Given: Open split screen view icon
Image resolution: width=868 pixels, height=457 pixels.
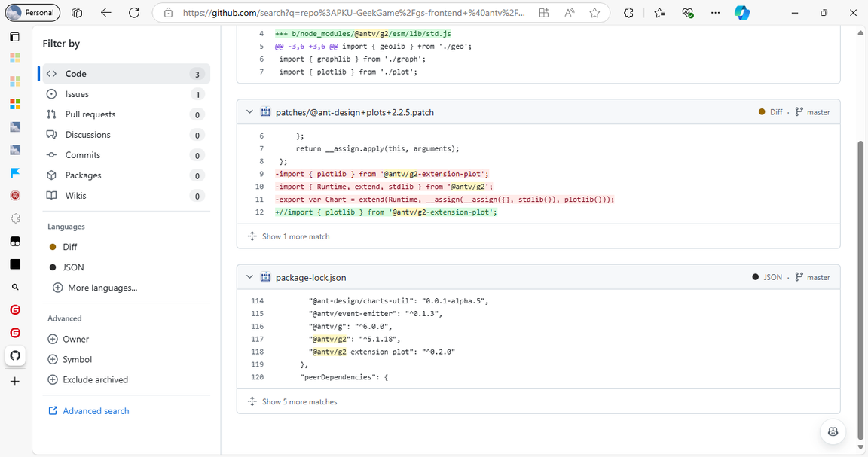Looking at the screenshot, I should tap(544, 13).
